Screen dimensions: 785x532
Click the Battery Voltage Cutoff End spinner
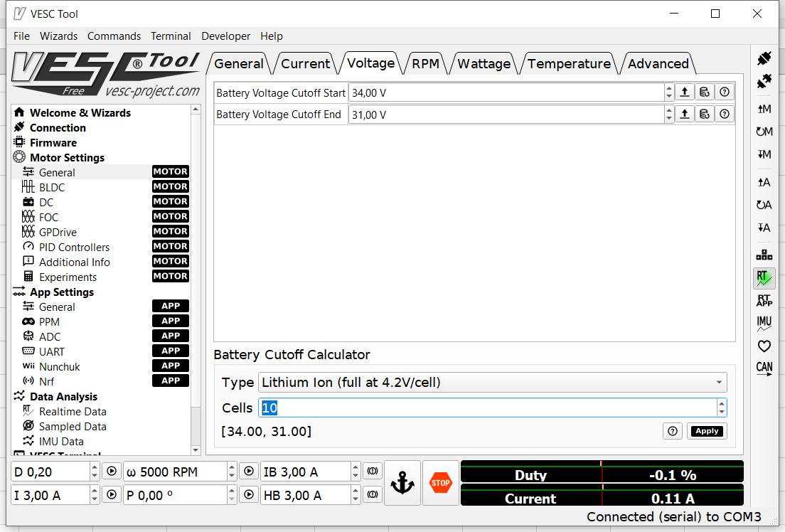click(669, 115)
